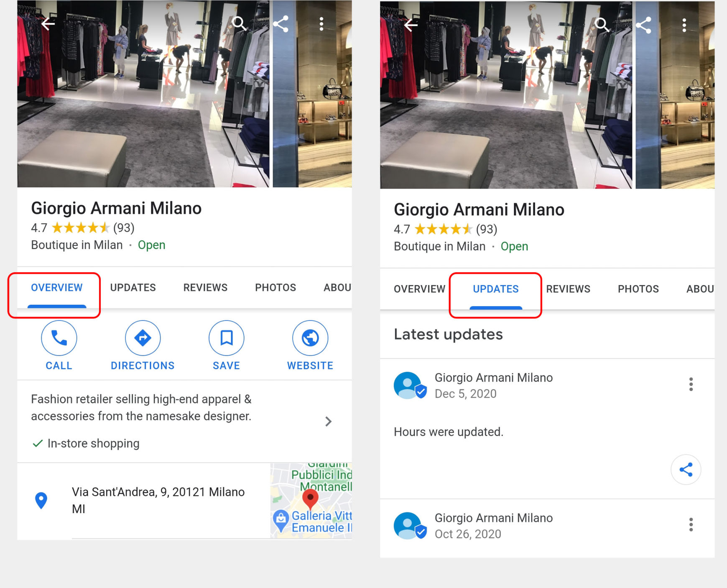Tap search icon in left screen

click(239, 24)
